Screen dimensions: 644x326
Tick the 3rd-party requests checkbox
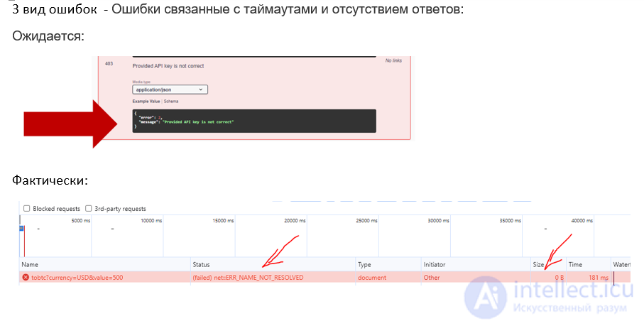coord(88,209)
